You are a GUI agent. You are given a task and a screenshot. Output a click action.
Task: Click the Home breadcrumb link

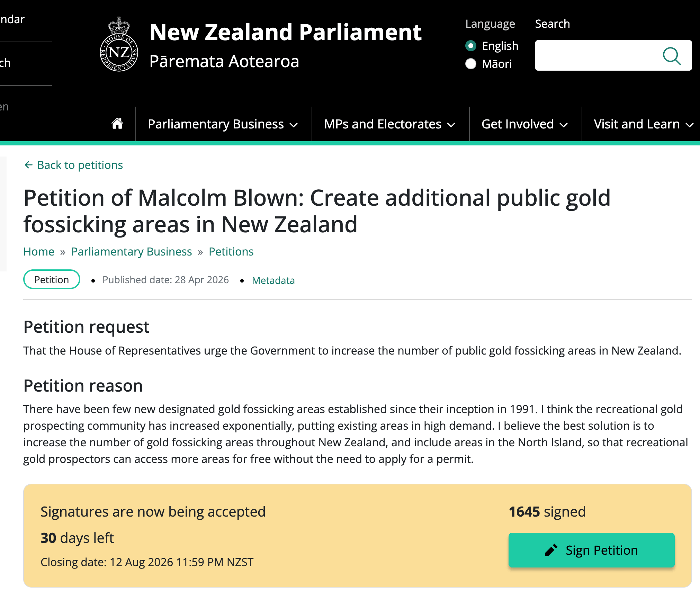click(39, 252)
